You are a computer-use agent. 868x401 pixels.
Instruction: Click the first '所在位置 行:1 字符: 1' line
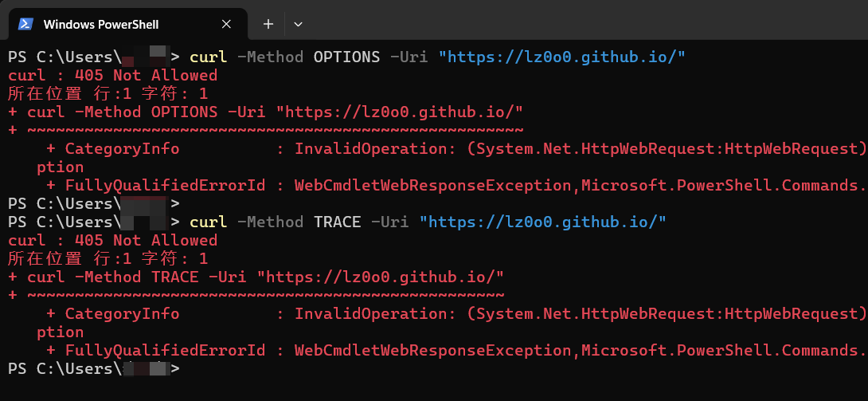[x=108, y=93]
